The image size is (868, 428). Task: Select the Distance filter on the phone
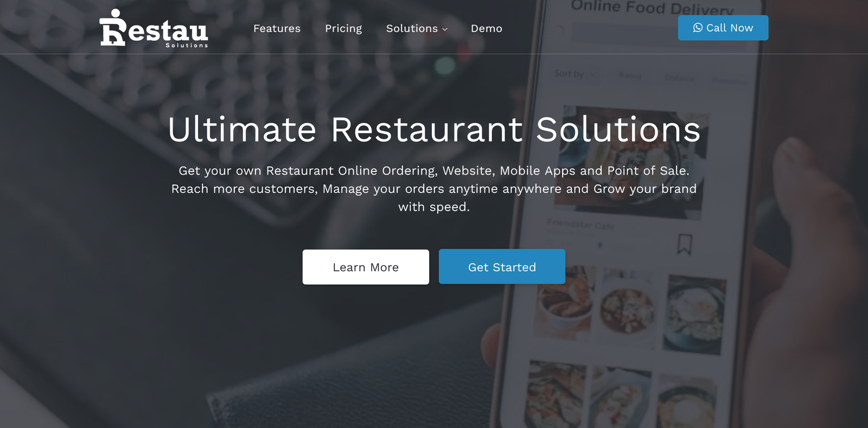click(679, 78)
